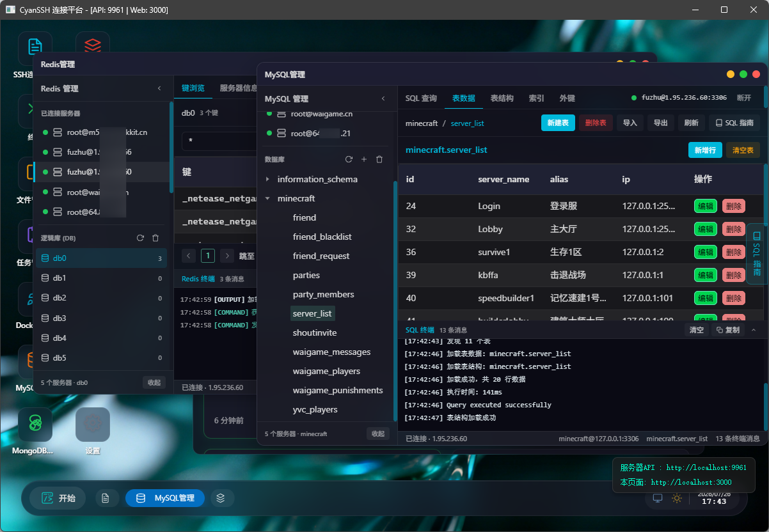This screenshot has width=769, height=532.
Task: Delete the survive1 row with 删除
Action: (734, 252)
